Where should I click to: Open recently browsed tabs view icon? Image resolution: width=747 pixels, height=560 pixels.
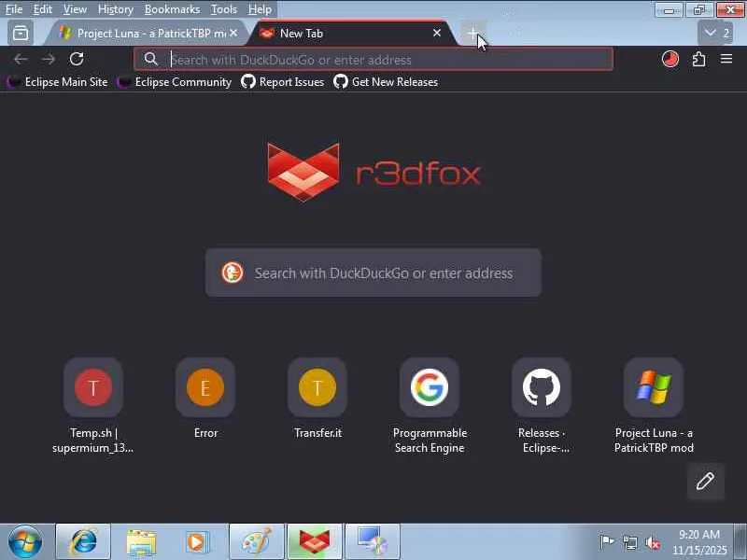[21, 33]
